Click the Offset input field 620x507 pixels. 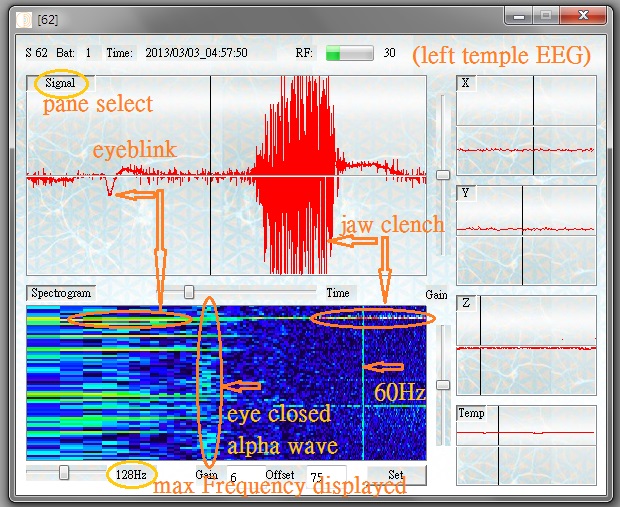(x=326, y=475)
